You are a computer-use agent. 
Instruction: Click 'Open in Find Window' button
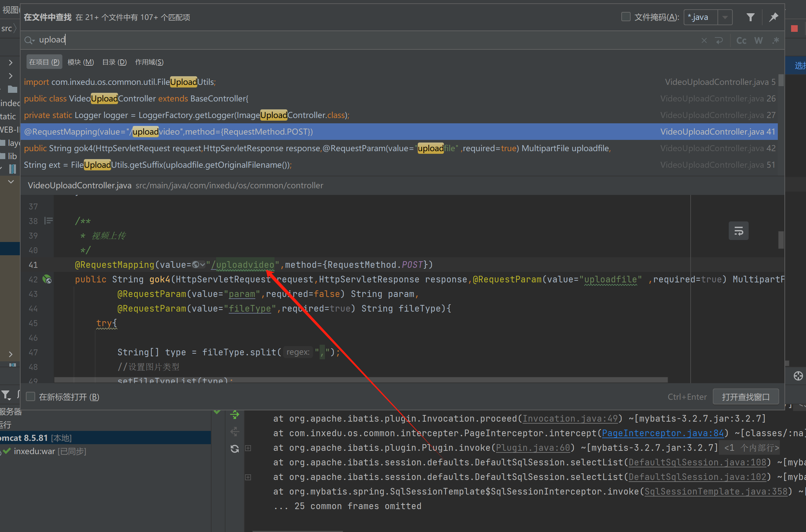[x=746, y=397]
